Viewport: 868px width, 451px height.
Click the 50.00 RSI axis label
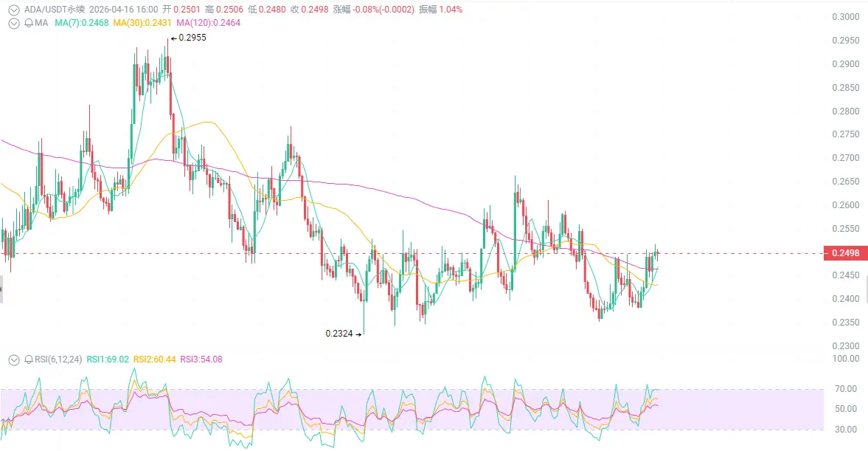846,409
